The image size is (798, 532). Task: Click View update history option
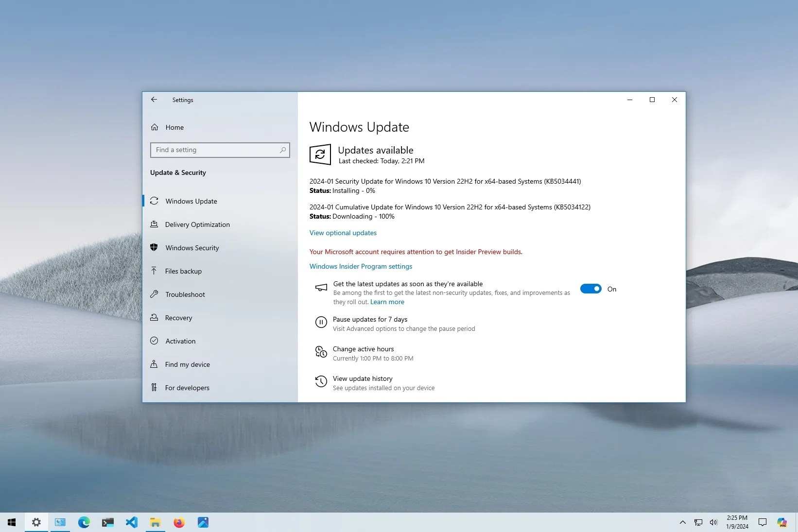(x=363, y=378)
